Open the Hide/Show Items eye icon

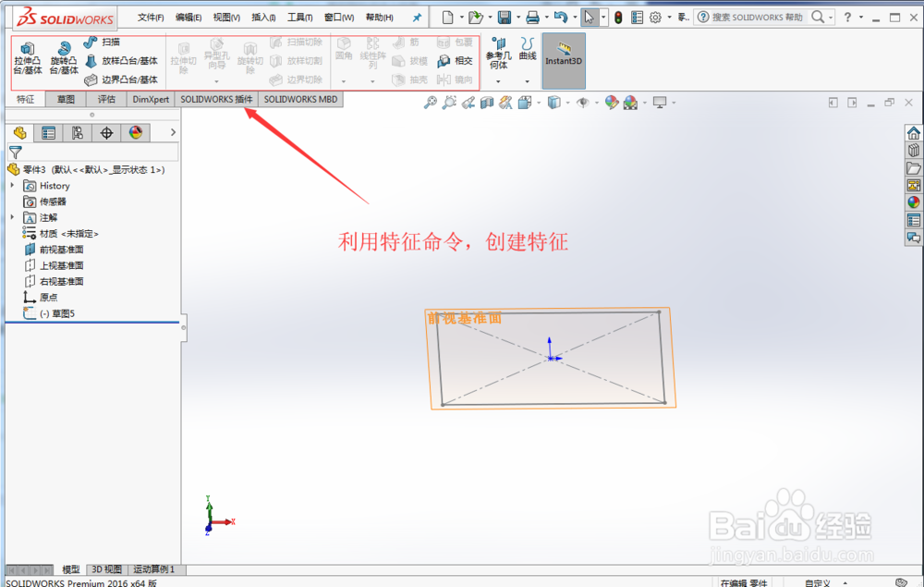(x=583, y=103)
